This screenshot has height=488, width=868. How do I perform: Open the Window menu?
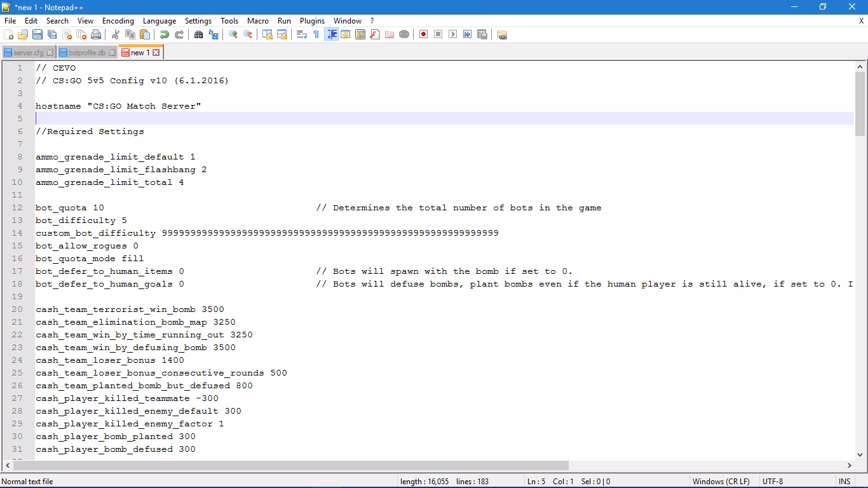click(348, 21)
